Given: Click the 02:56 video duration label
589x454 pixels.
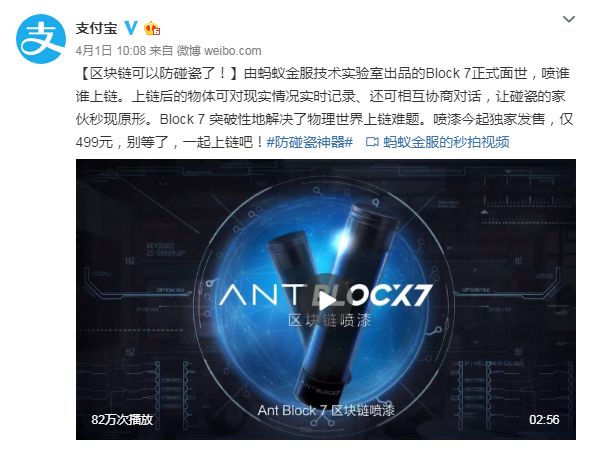Looking at the screenshot, I should [544, 419].
